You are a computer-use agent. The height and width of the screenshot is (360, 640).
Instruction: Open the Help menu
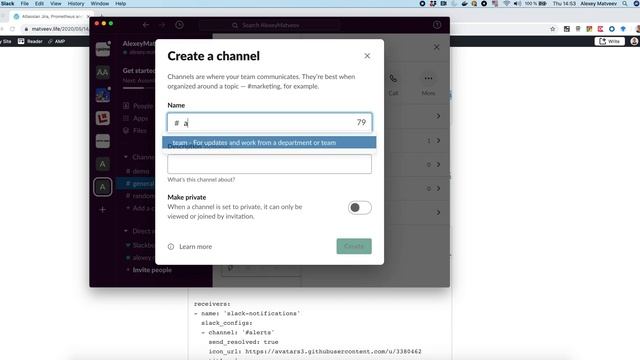[120, 4]
